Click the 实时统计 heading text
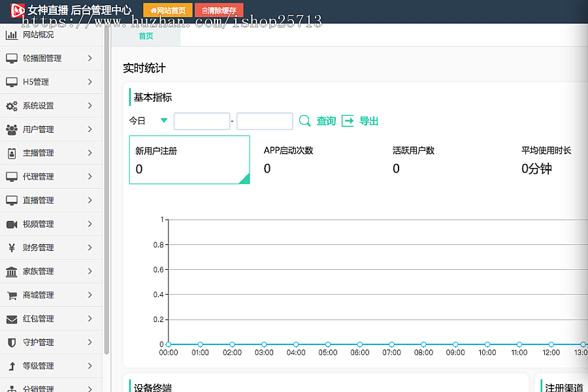588x392 pixels. coord(144,68)
